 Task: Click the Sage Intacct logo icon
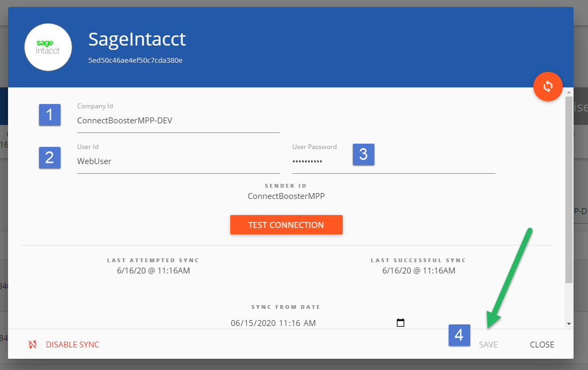(48, 47)
